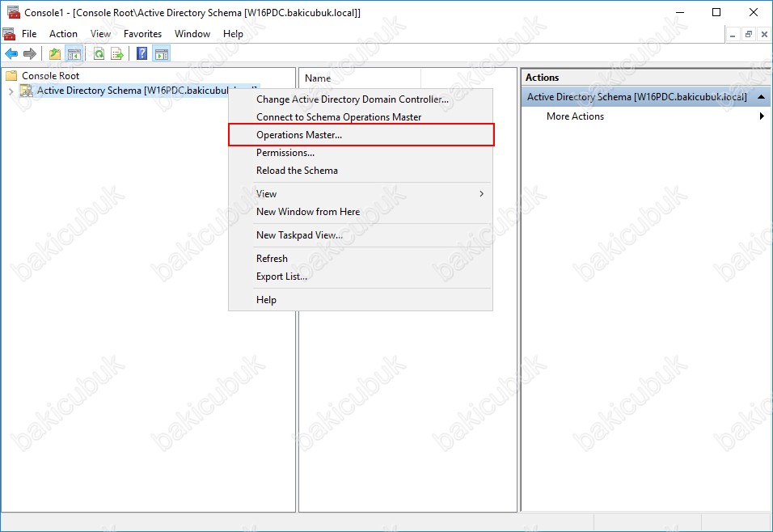Open Help via blue question-mark icon
This screenshot has height=532, width=773.
[x=142, y=53]
